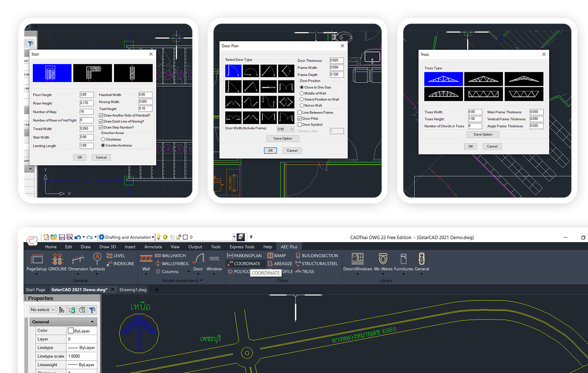Image resolution: width=588 pixels, height=373 pixels.
Task: Toggle Draw Dash Line of Nosing checkbox
Action: [101, 121]
